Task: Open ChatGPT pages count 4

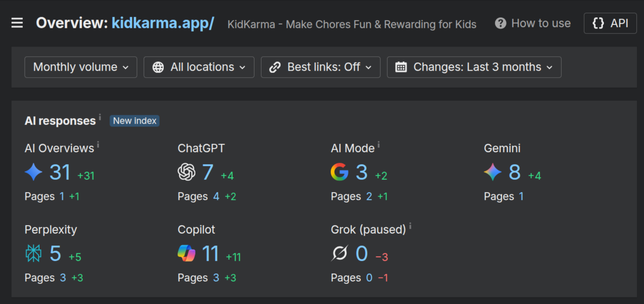Action: (x=216, y=197)
